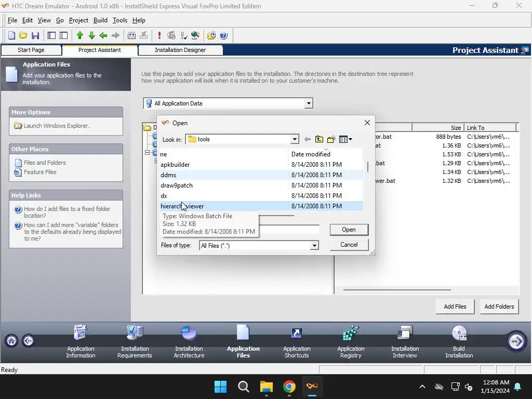The height and width of the screenshot is (399, 532).
Task: Click the globe with pencil toolbar icon
Action: point(195,35)
